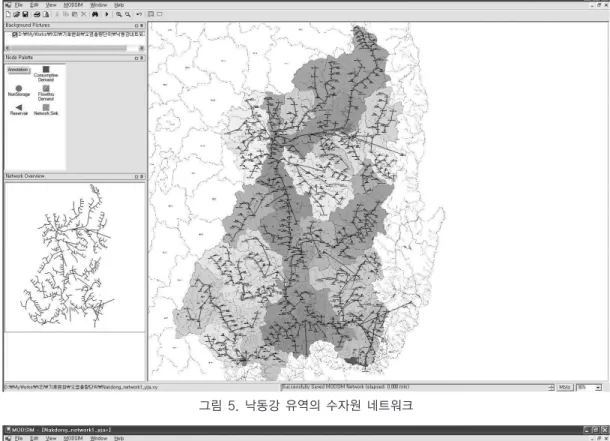Float the Background Pictures panel
Image resolution: width=610 pixels, height=441 pixels.
(137, 26)
